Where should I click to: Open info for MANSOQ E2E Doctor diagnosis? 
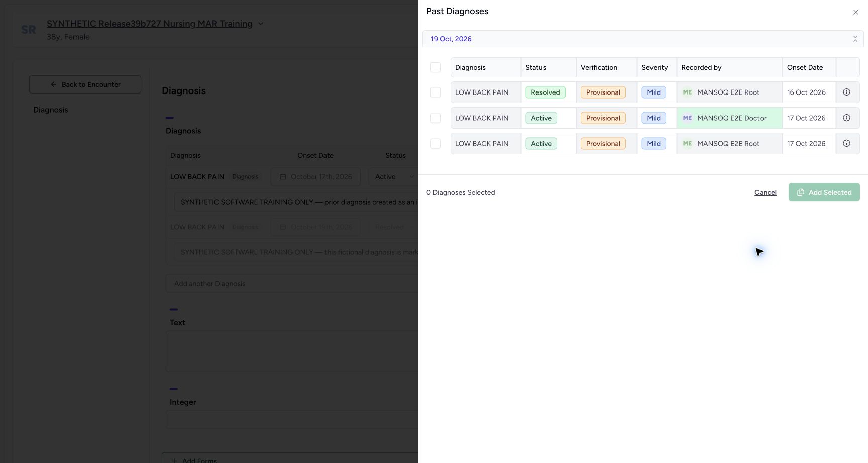[846, 118]
